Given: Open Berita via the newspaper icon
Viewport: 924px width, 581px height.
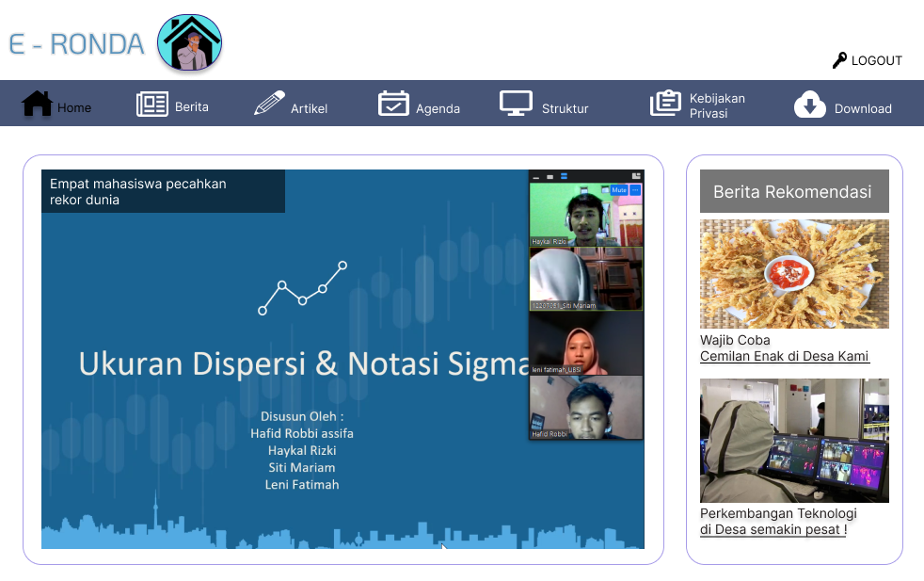Looking at the screenshot, I should (151, 104).
